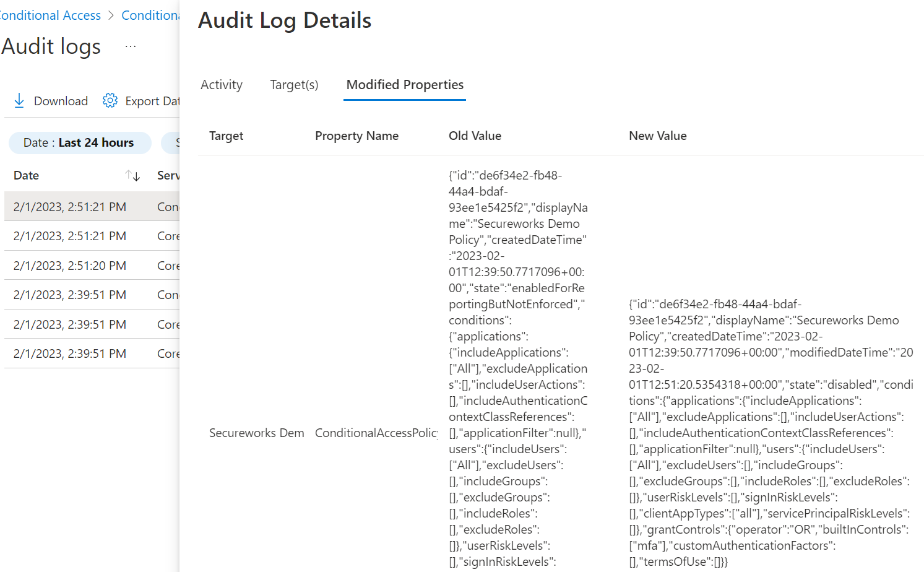Select the second 2/1/2023, 2:39:51 PM log row
The height and width of the screenshot is (572, 924).
[92, 324]
